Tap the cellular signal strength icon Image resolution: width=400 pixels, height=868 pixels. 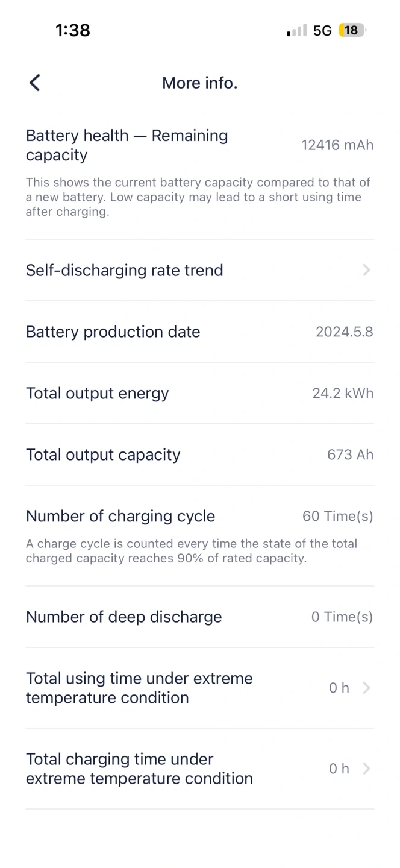coord(296,31)
